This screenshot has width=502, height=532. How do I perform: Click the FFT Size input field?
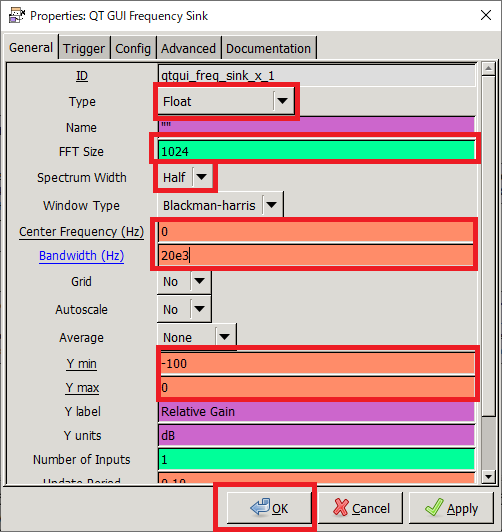pyautogui.click(x=316, y=151)
